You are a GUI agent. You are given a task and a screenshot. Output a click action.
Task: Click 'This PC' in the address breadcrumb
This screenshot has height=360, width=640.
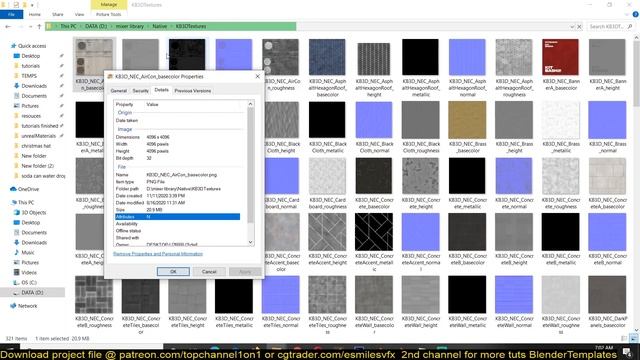[x=68, y=26]
